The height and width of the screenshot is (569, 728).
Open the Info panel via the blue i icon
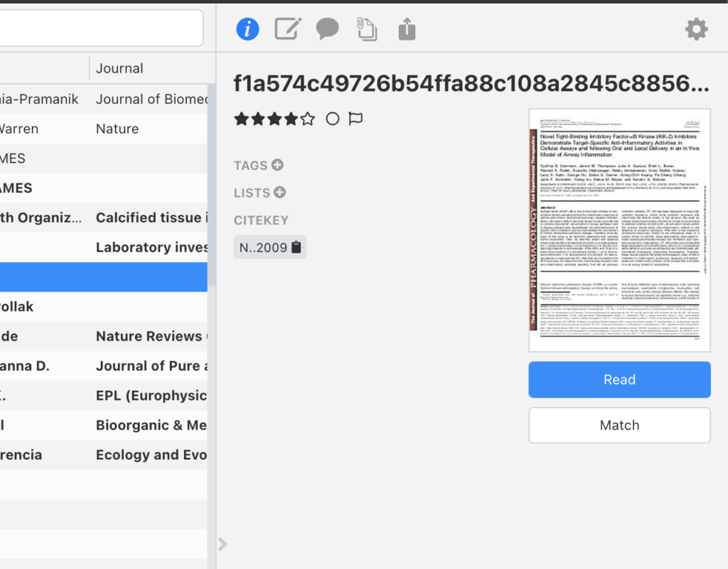pos(247,28)
